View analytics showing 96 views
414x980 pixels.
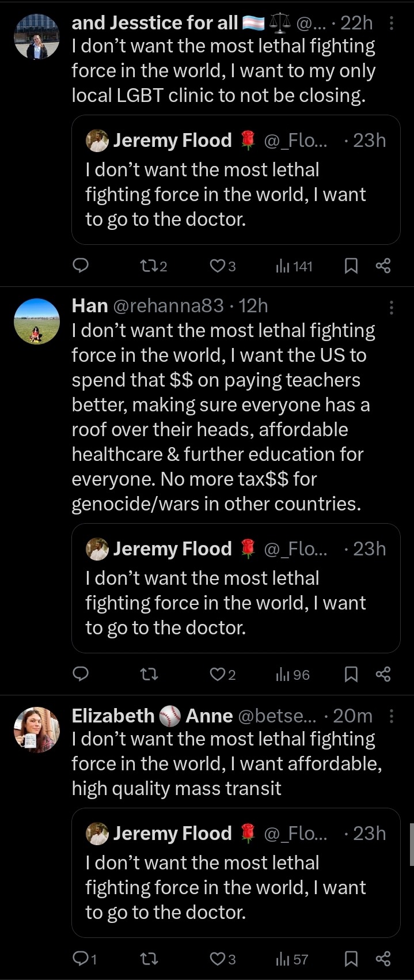[x=293, y=674]
